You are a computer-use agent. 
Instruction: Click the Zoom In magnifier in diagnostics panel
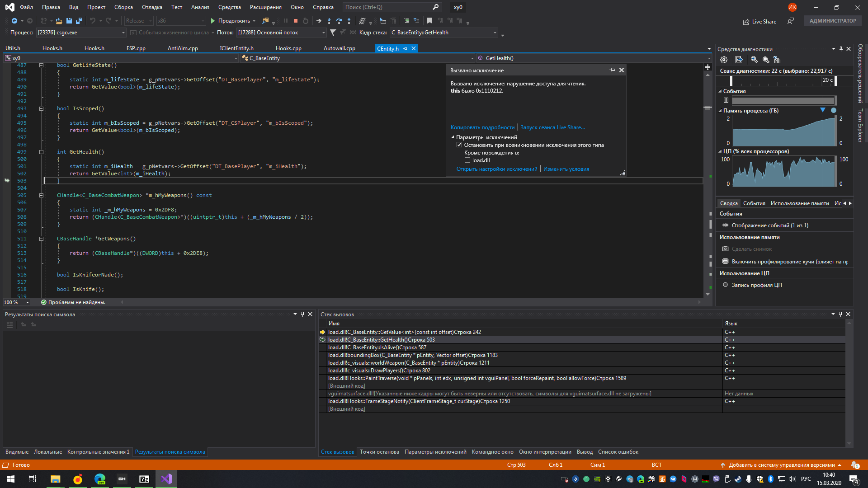click(x=754, y=60)
